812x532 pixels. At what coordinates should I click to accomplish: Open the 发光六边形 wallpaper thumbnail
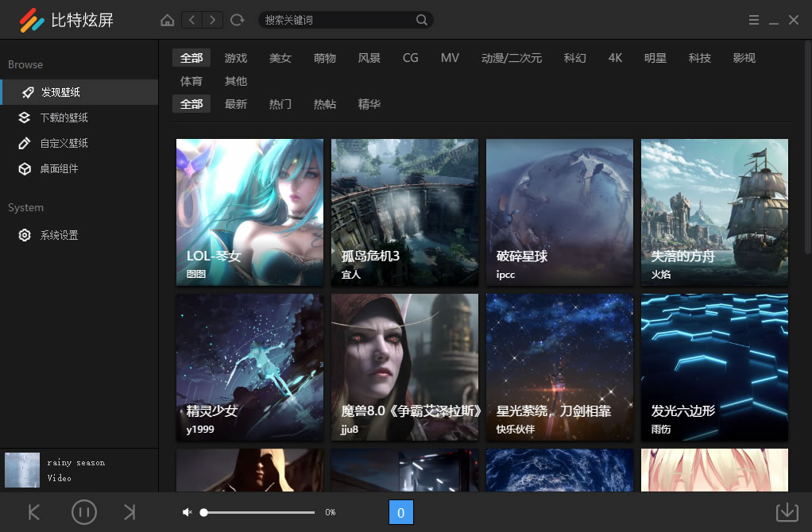pos(714,367)
